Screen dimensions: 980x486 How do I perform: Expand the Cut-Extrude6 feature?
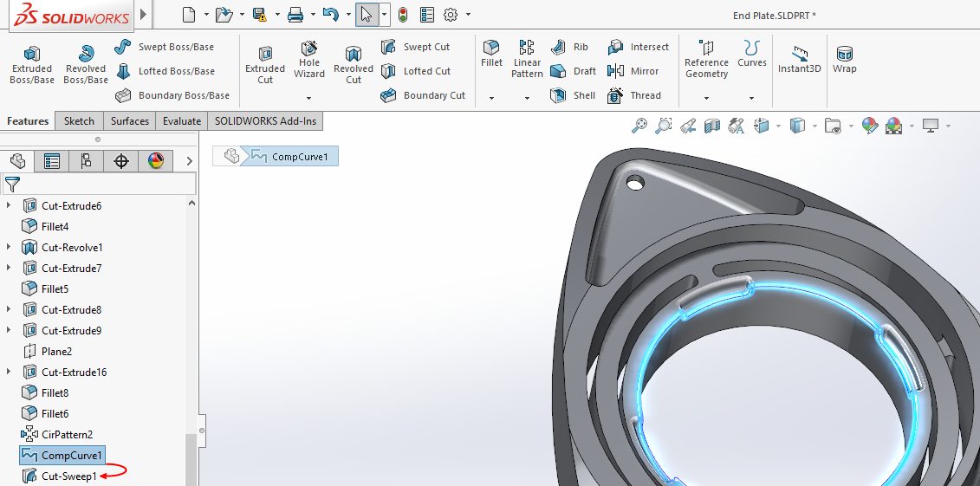(9, 205)
